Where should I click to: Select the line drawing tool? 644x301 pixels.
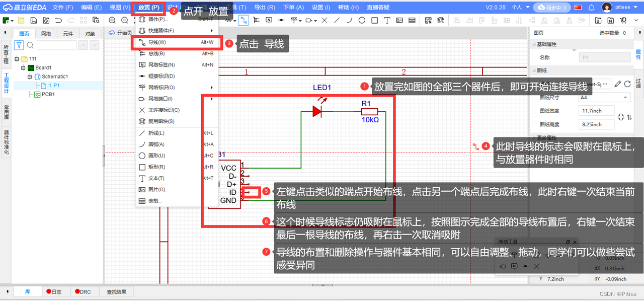(337, 20)
